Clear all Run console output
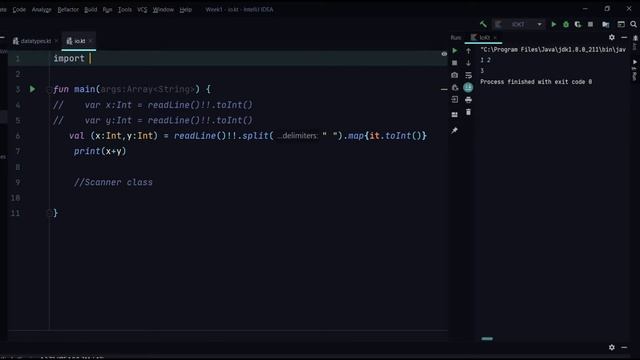 coord(468,112)
